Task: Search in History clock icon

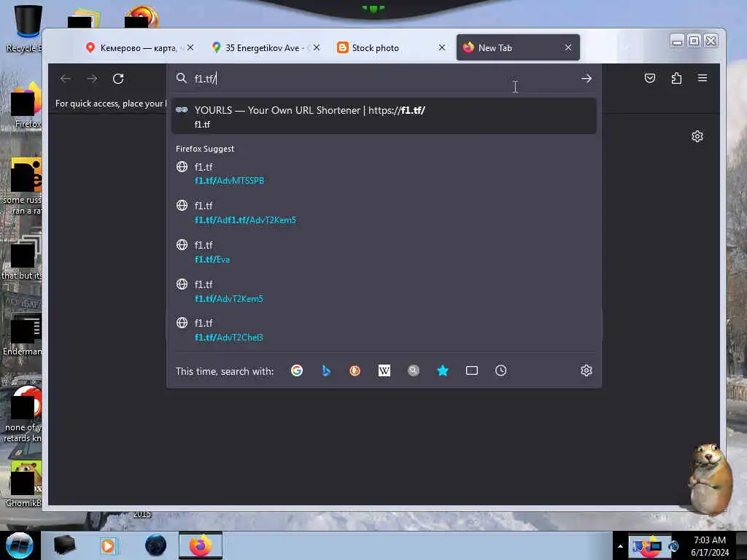Action: [500, 370]
